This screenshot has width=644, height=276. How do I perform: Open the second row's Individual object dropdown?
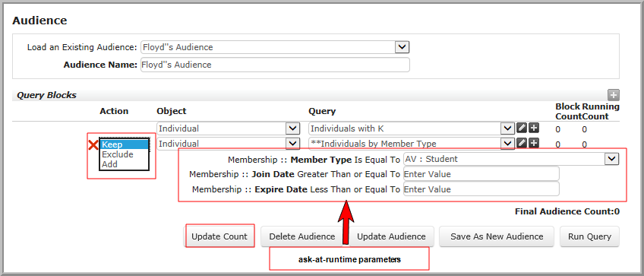click(292, 144)
